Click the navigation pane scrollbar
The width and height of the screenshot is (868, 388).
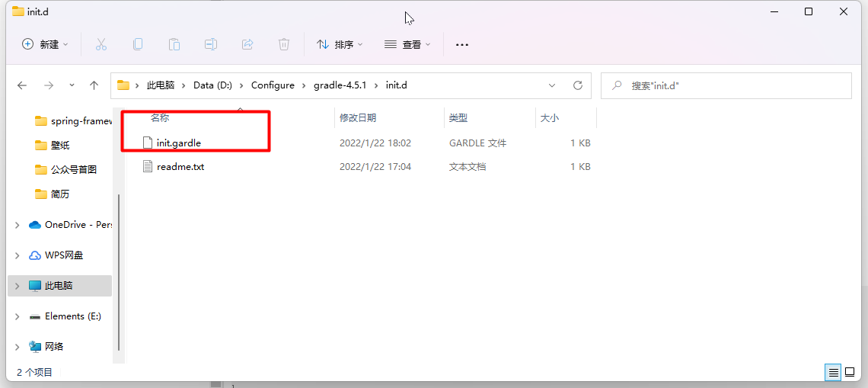[119, 271]
